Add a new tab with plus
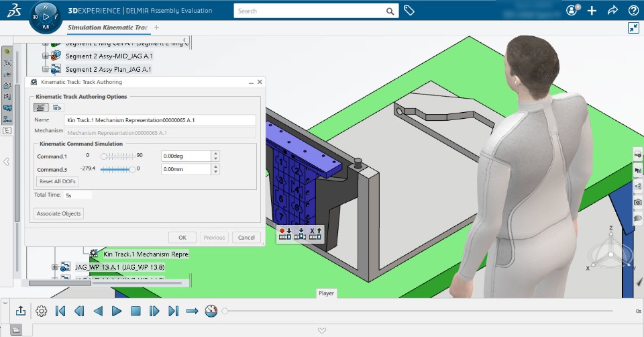 click(156, 28)
